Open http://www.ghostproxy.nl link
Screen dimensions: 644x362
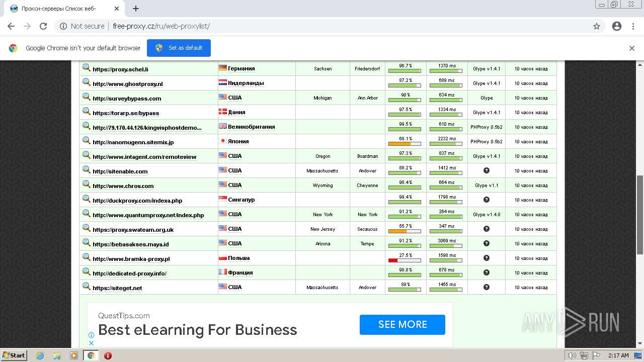(x=128, y=84)
